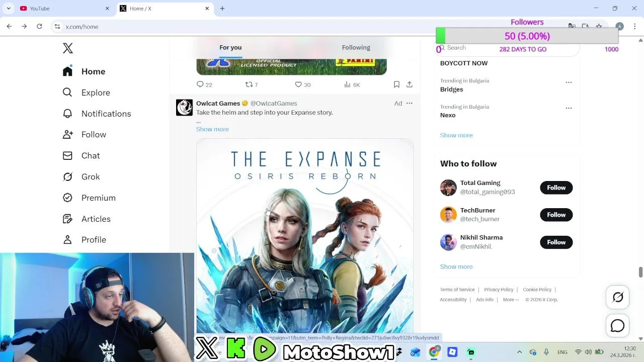Click the page vertical scrollbar thumb
This screenshot has width=644, height=362.
[x=640, y=272]
